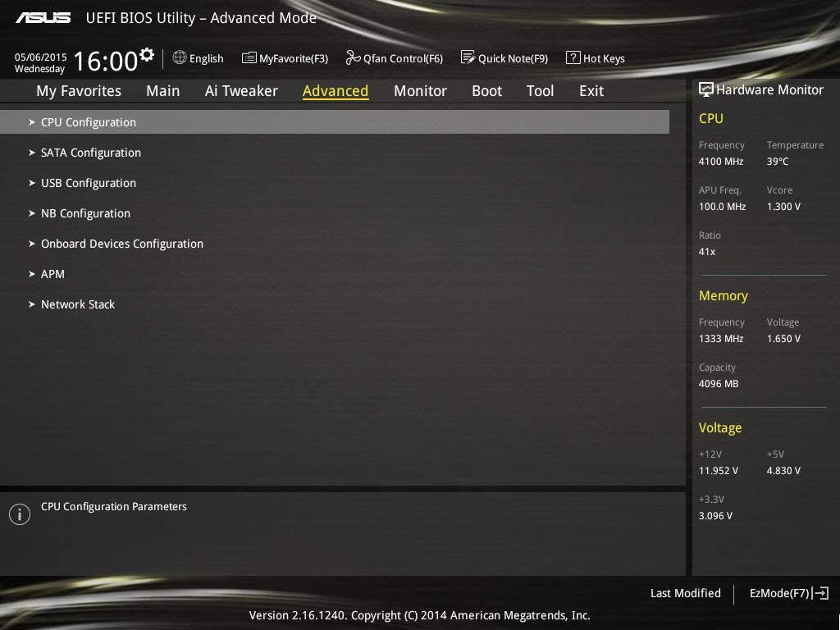Click the version copyright footer text
This screenshot has width=840, height=630.
[419, 615]
